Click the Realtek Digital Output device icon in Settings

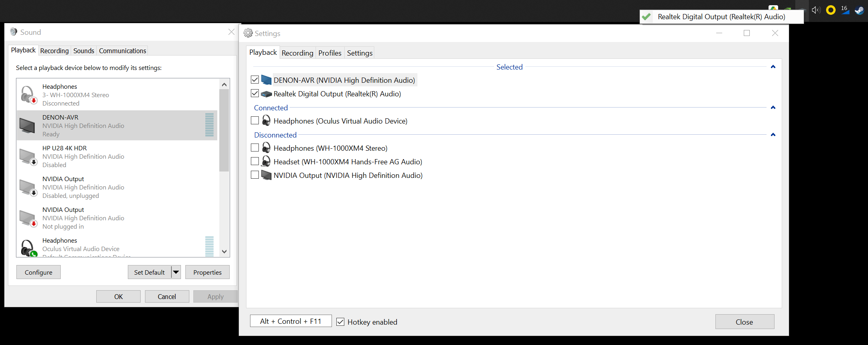click(266, 94)
